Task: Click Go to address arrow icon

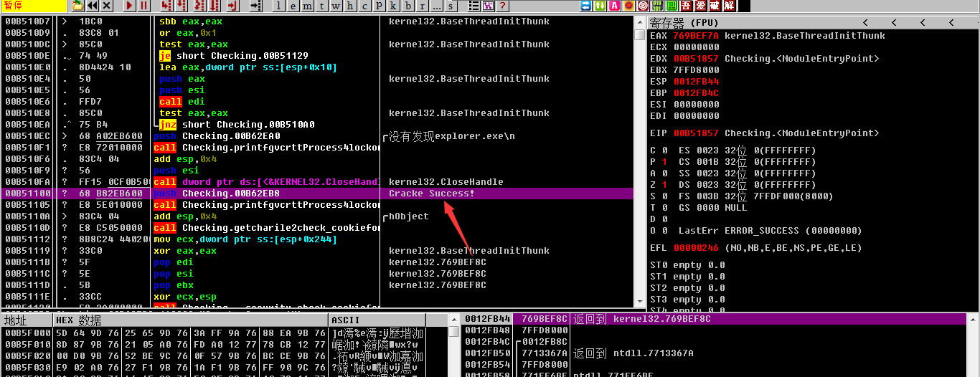Action: (256, 6)
